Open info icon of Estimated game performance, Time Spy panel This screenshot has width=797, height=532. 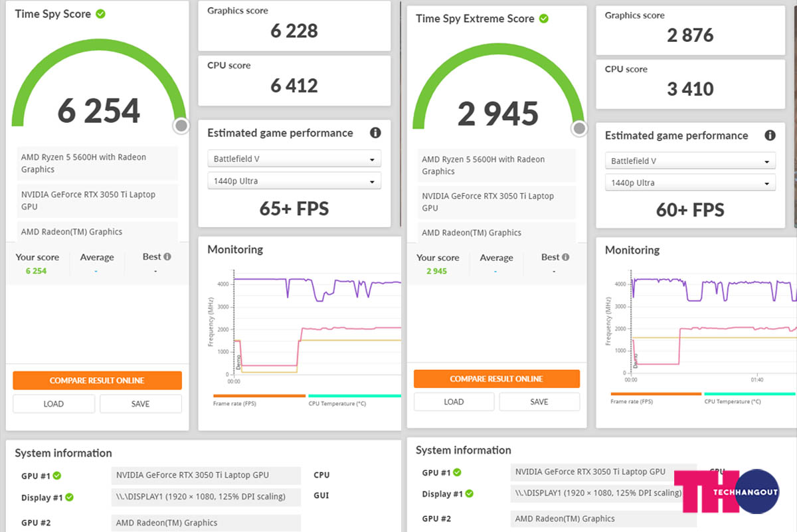click(x=375, y=133)
